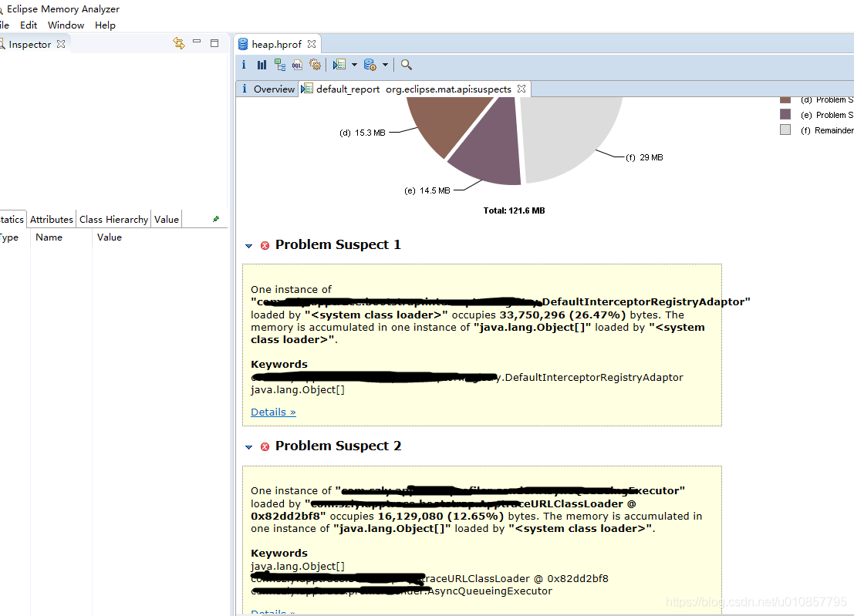The width and height of the screenshot is (854, 616).
Task: Toggle Link with Snapshot in Inspector
Action: (179, 43)
